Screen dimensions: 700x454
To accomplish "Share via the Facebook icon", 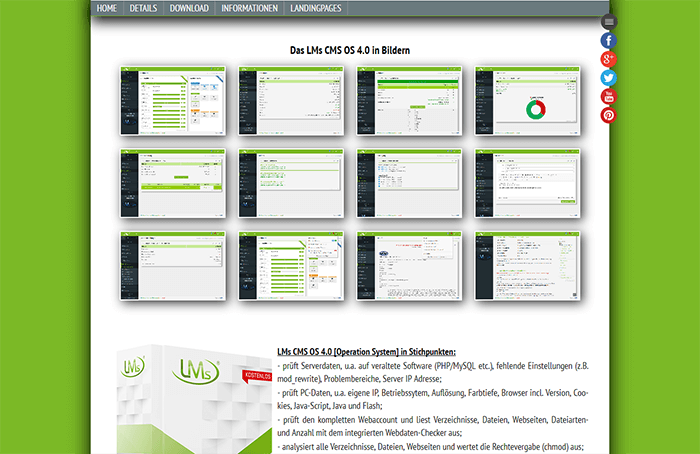I will click(608, 41).
